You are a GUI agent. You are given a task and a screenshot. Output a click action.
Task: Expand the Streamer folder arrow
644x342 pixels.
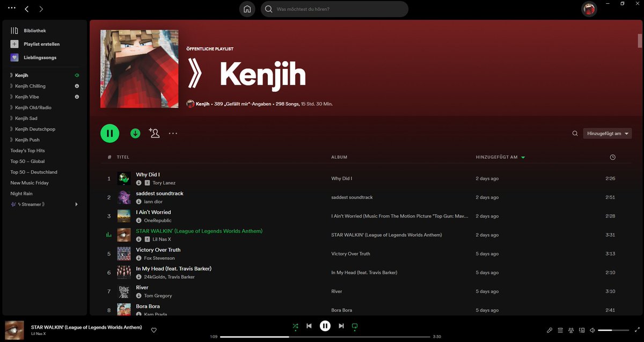point(76,204)
